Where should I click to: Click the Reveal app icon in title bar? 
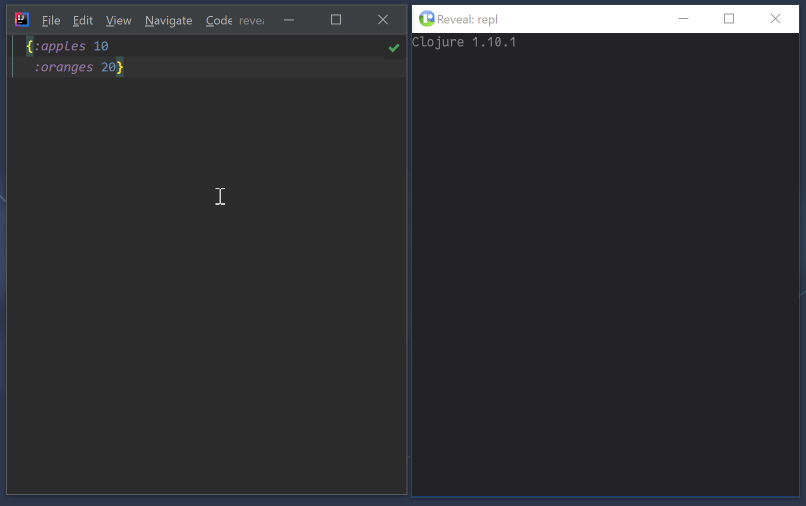pyautogui.click(x=427, y=19)
